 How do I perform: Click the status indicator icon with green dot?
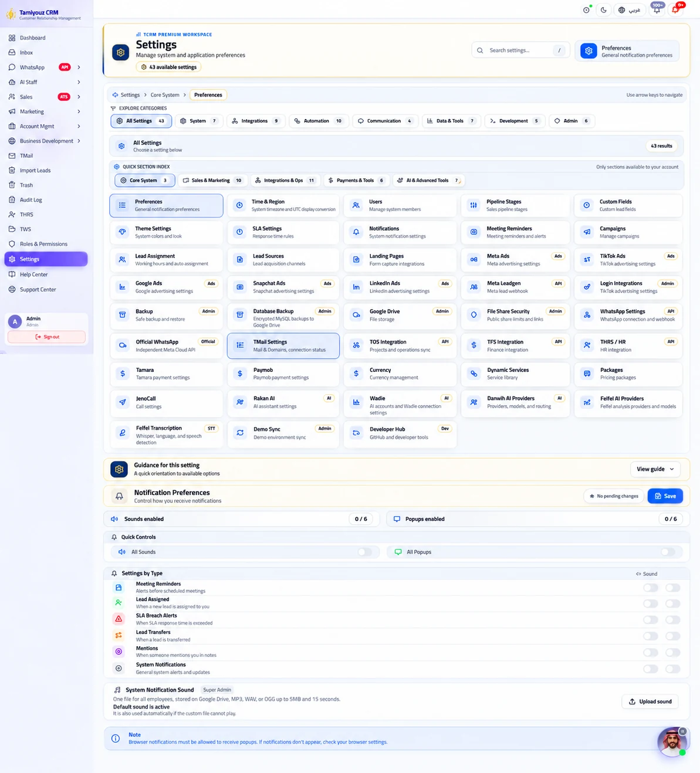586,10
